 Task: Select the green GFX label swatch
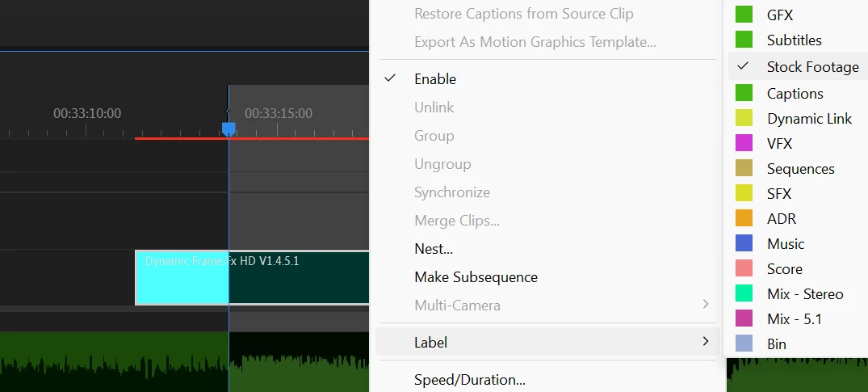(x=744, y=15)
